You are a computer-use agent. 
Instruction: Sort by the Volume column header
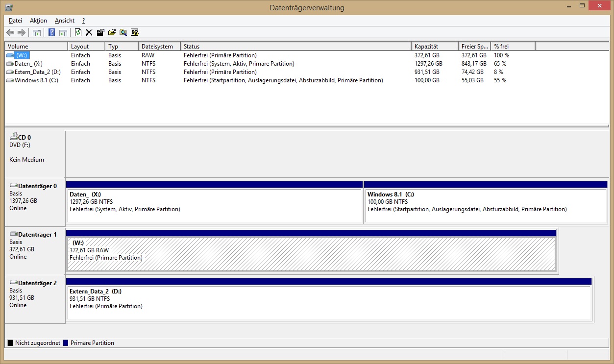point(36,46)
